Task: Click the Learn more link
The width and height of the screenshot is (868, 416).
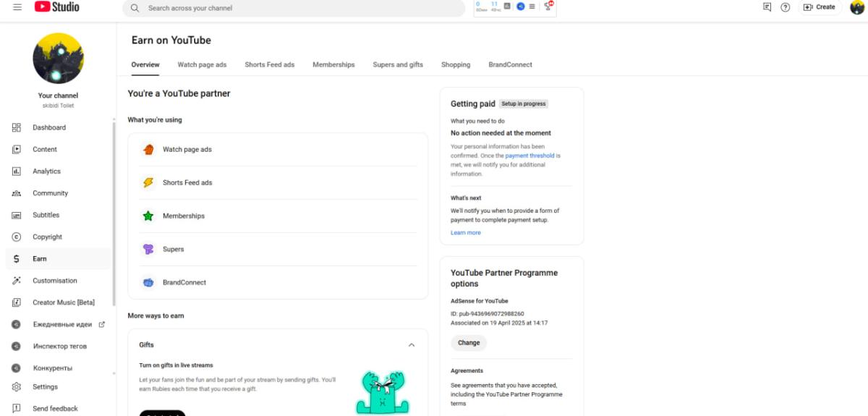Action: (466, 233)
